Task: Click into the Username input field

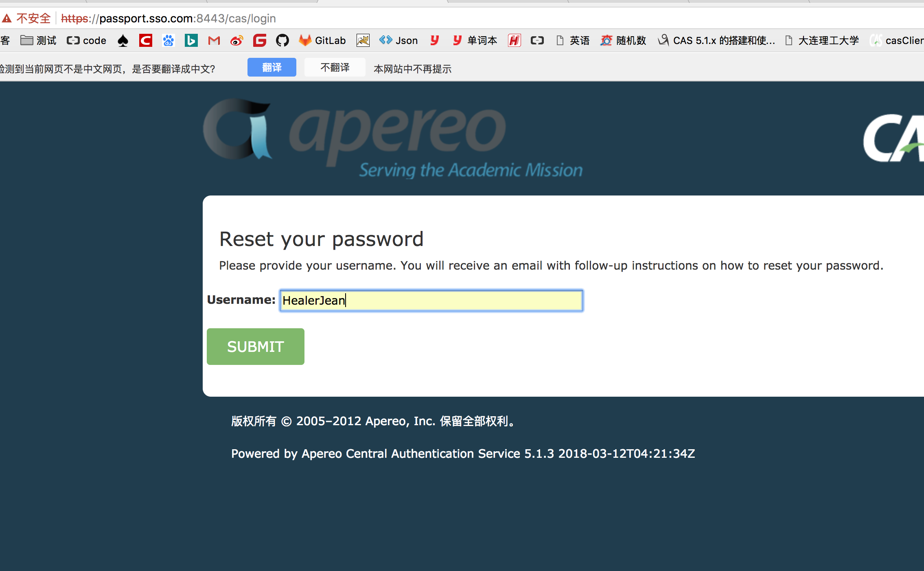Action: tap(431, 301)
